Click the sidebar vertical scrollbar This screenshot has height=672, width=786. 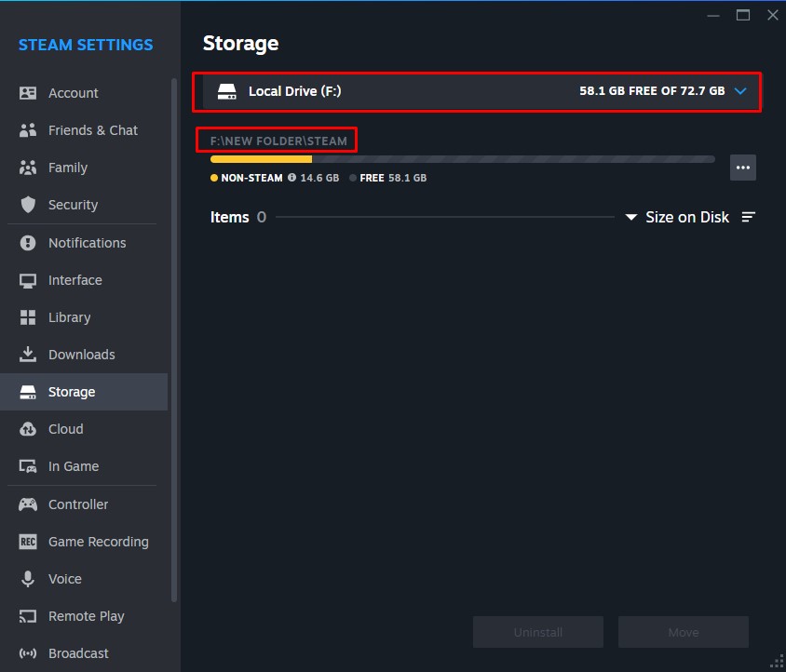(173, 335)
